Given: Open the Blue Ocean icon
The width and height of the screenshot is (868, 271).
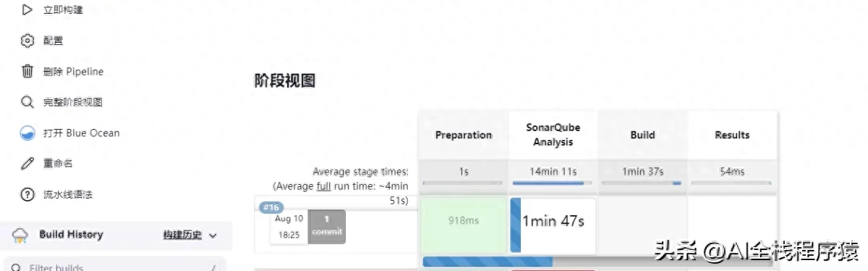Looking at the screenshot, I should pos(27,133).
